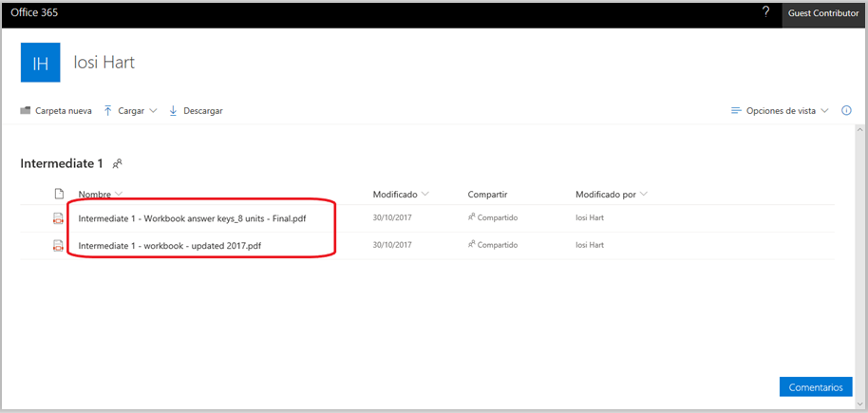This screenshot has width=868, height=413.
Task: Click the shared people icon beside Intermediate 1
Action: [117, 164]
